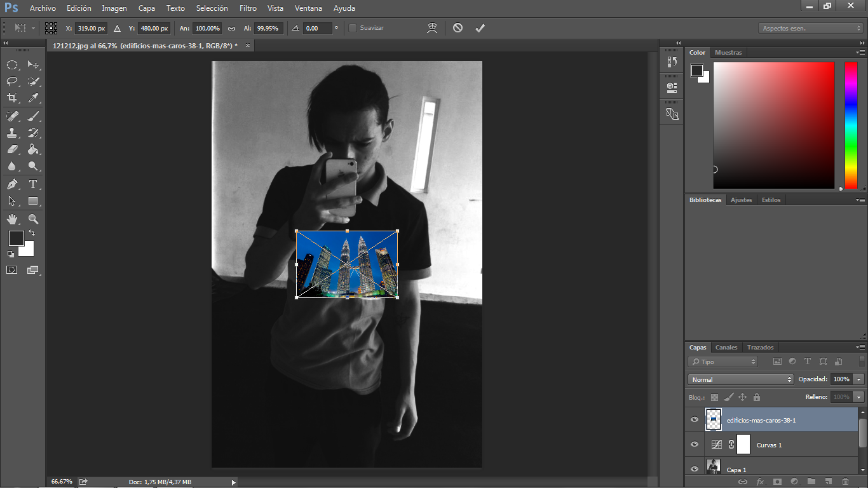The image size is (868, 488).
Task: Open the Relleno slider dropdown arrow
Action: point(859,397)
